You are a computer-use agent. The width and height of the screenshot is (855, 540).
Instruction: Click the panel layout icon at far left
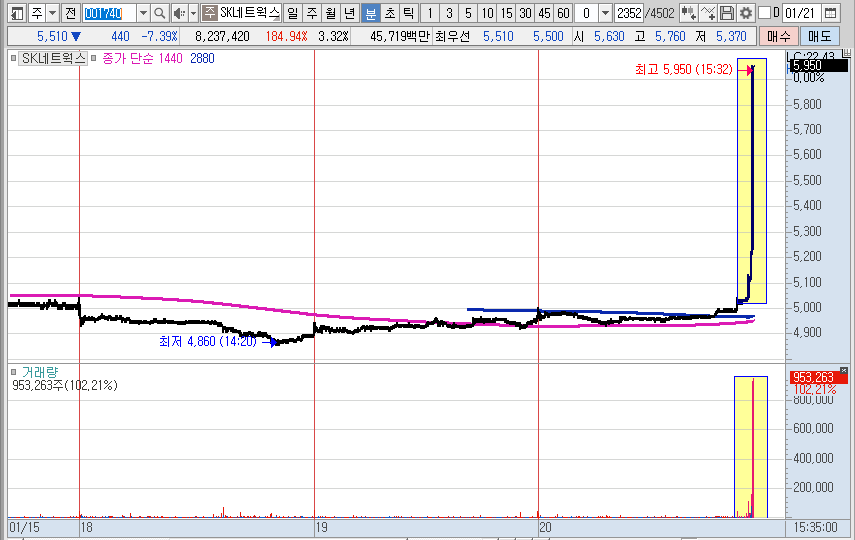click(15, 13)
